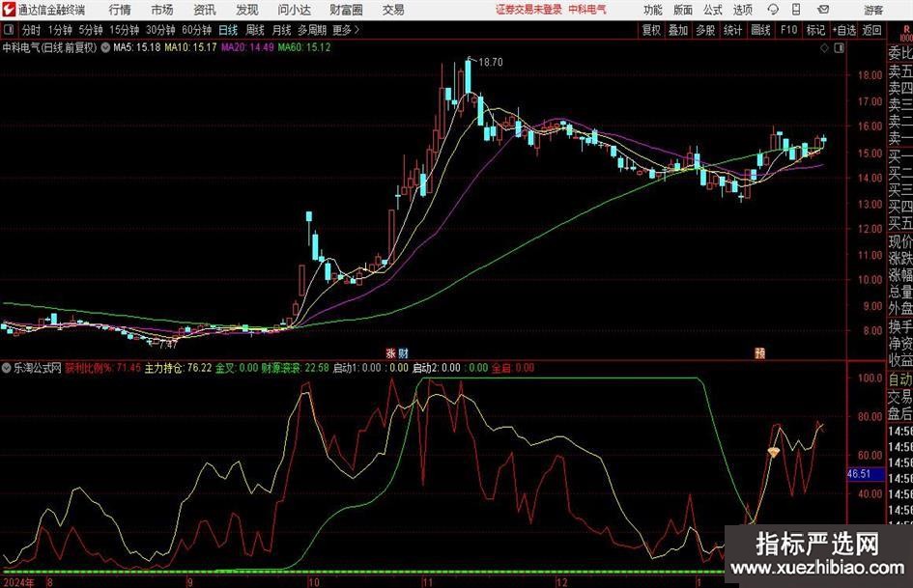
Task: Switch to the 30分钟 period tab
Action: (x=160, y=30)
